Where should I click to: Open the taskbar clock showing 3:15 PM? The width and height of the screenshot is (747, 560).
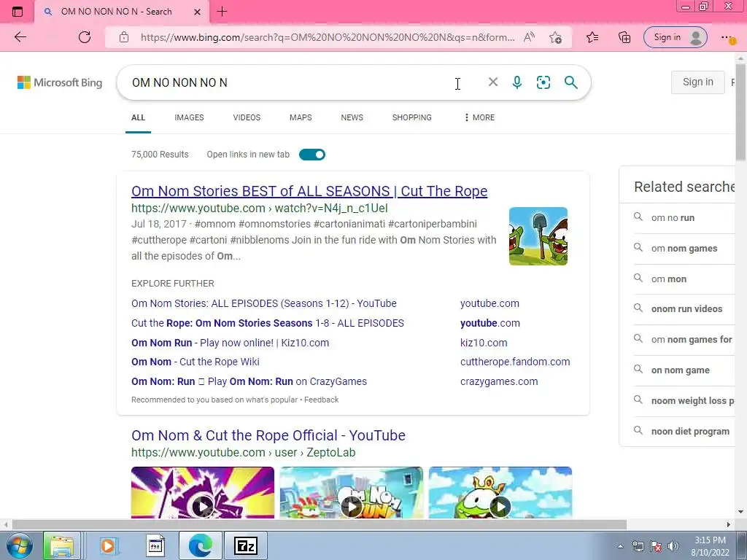tap(710, 546)
